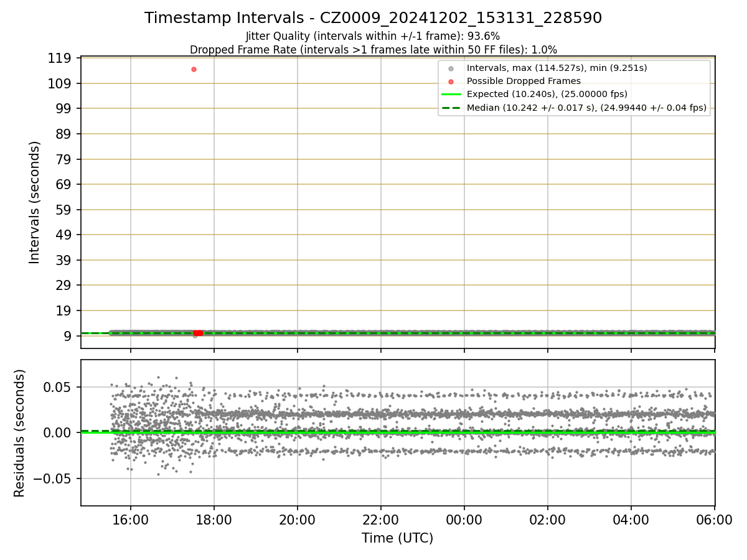Screen dimensions: 747x560
Task: Click the 'Possible Dropped Frames' legend entry
Action: (524, 81)
